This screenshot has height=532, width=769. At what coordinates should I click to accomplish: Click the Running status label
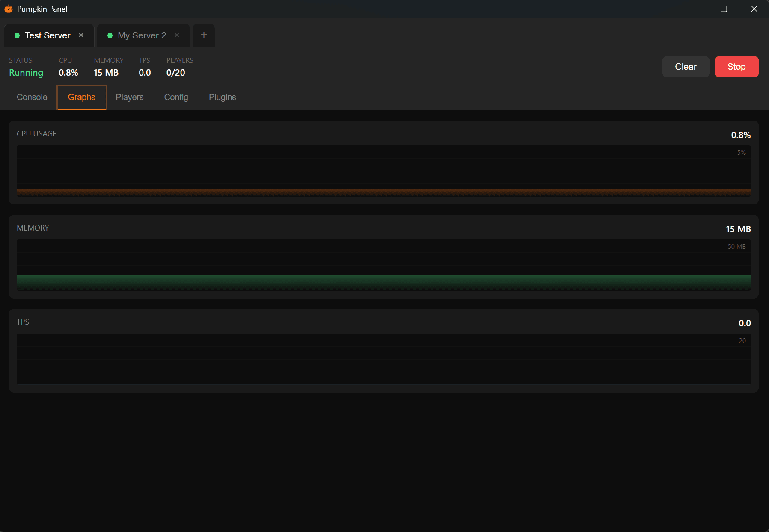click(x=26, y=73)
